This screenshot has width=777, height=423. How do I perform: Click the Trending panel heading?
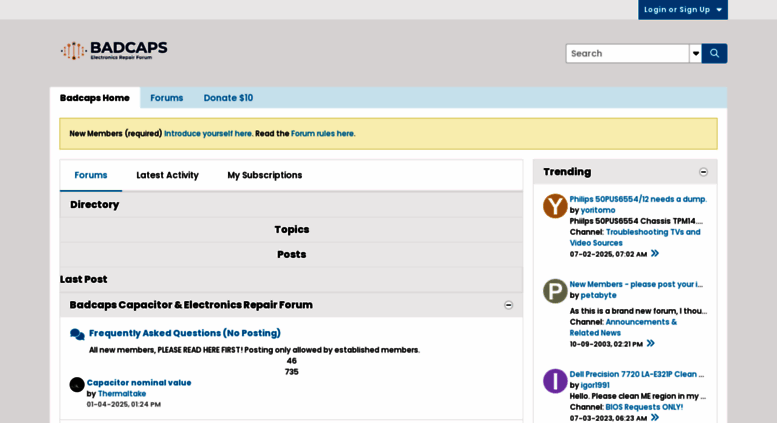pos(567,172)
